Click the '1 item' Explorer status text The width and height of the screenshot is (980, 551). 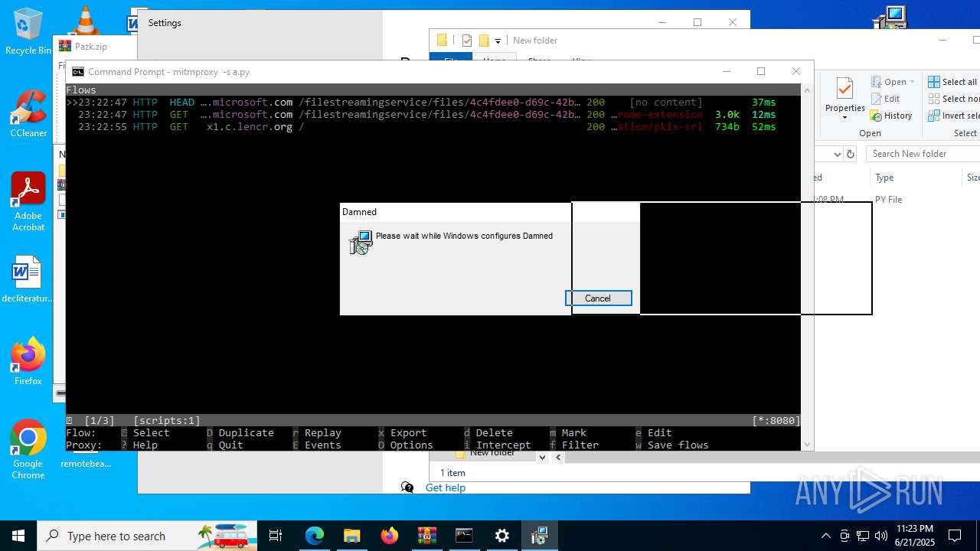pos(452,473)
